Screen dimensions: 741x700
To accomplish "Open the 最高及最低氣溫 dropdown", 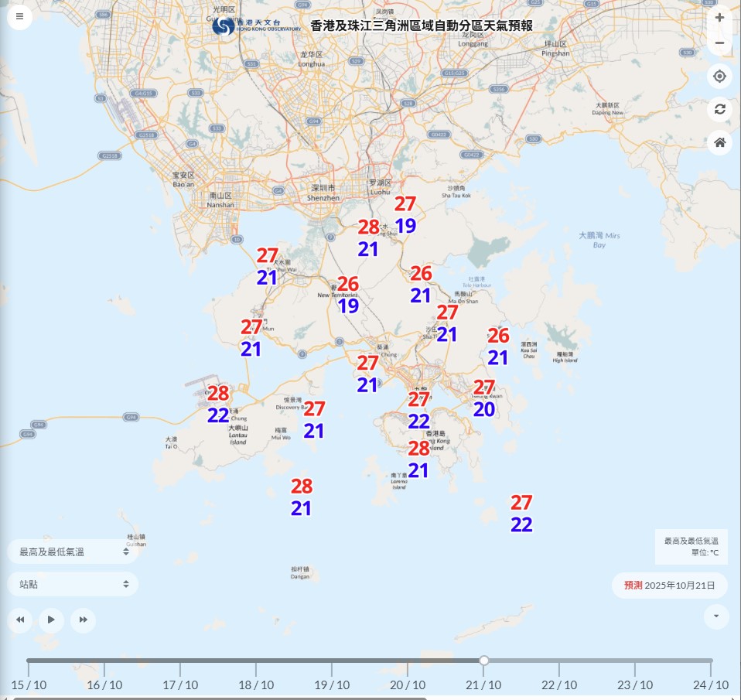I will (73, 551).
